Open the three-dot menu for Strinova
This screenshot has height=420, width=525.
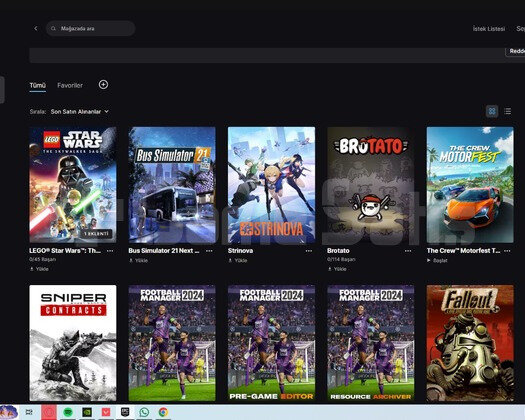pyautogui.click(x=309, y=251)
